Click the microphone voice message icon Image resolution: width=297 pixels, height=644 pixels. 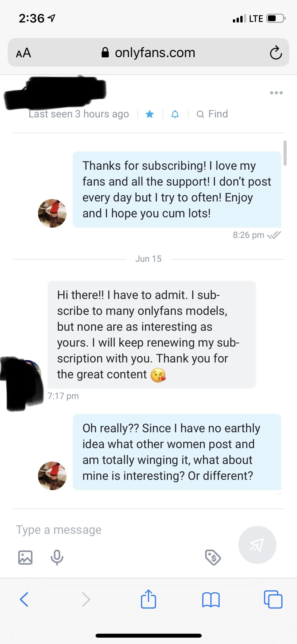pyautogui.click(x=56, y=557)
